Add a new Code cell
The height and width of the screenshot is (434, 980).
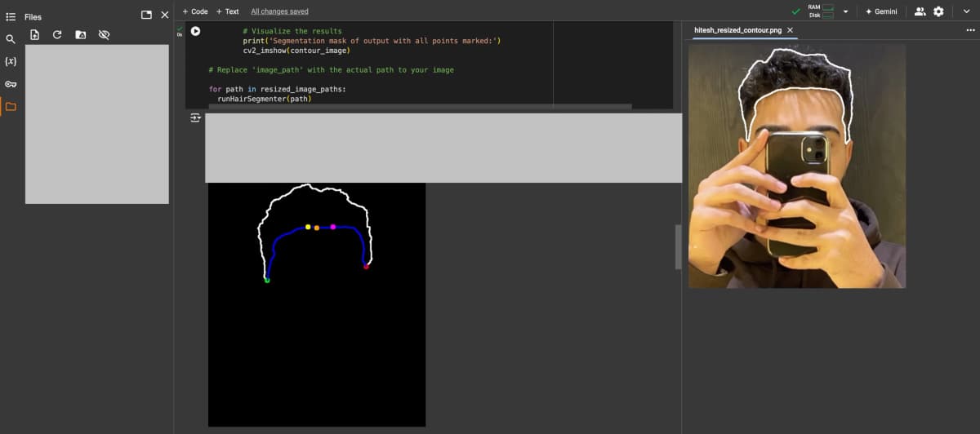195,11
